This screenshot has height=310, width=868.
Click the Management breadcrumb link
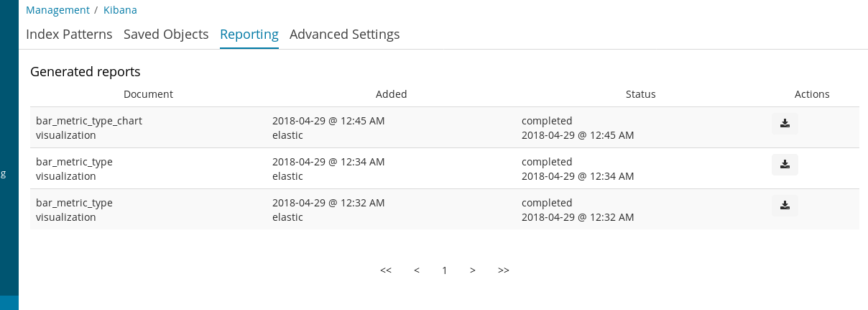pyautogui.click(x=57, y=10)
